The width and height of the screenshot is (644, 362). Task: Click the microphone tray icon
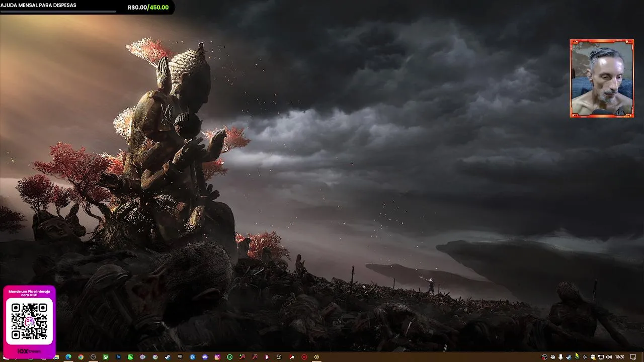tap(560, 357)
